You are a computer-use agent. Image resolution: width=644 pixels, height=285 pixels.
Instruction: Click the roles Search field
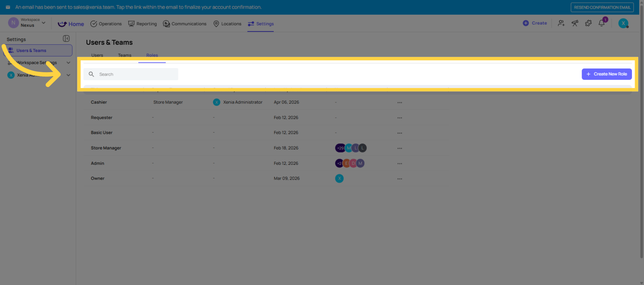click(134, 74)
